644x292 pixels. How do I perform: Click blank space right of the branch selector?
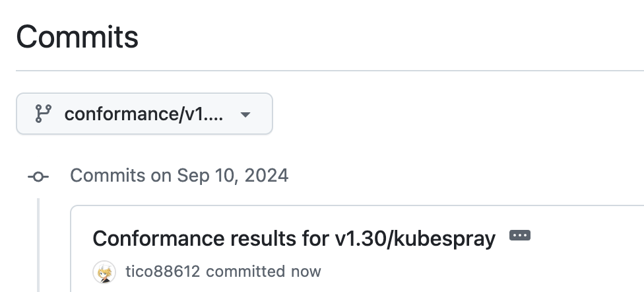pos(455,114)
